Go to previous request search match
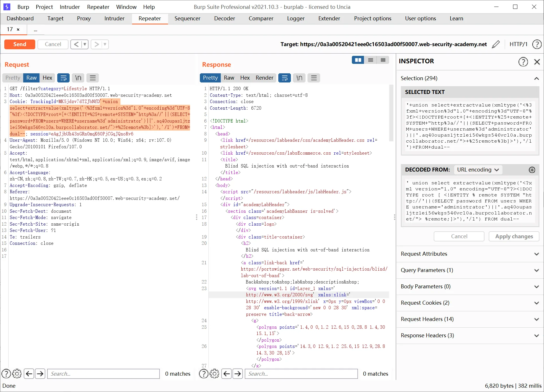The height and width of the screenshot is (392, 544). coord(29,374)
